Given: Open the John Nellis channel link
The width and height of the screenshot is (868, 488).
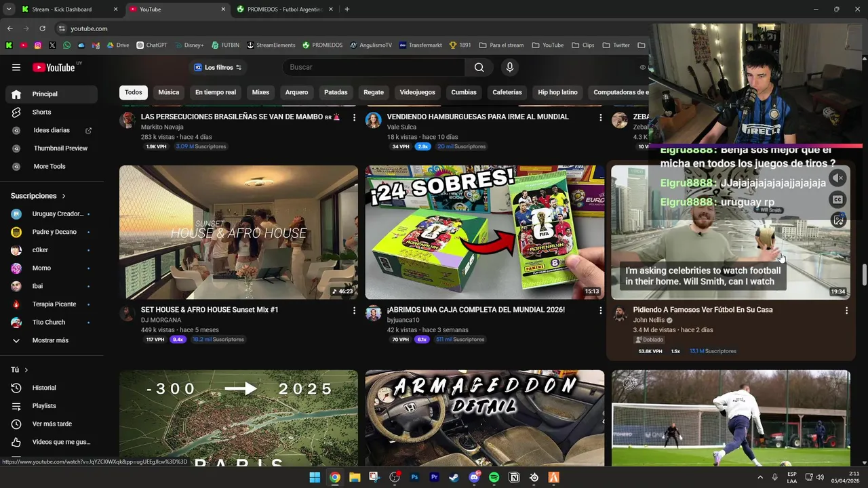Looking at the screenshot, I should coord(649,320).
